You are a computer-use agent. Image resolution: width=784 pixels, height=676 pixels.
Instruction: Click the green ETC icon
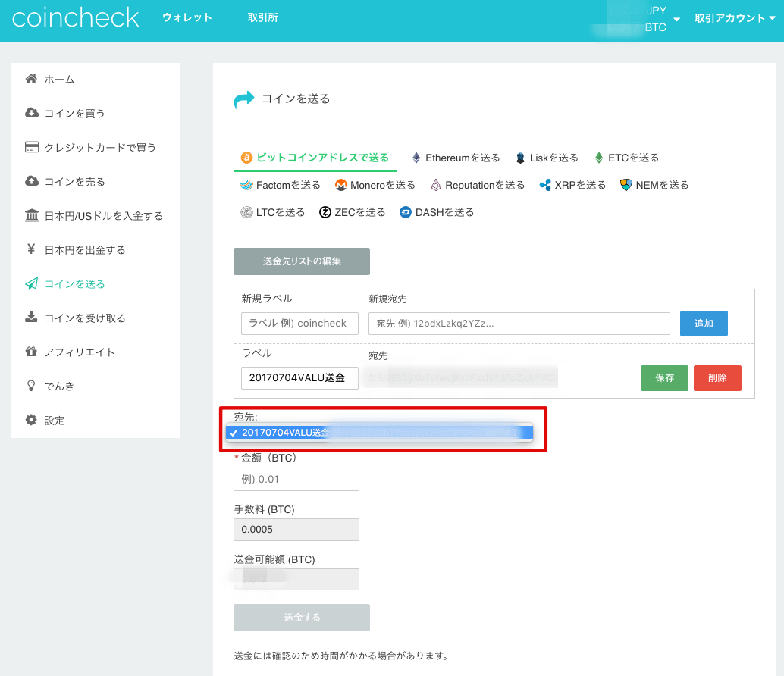tap(599, 158)
